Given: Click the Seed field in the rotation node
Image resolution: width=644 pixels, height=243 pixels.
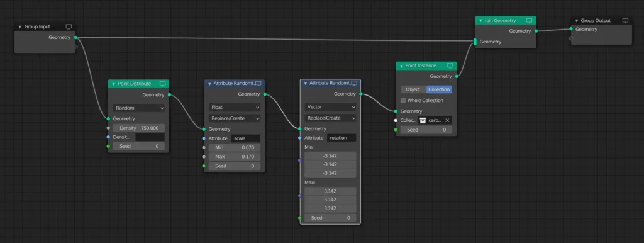Looking at the screenshot, I should pyautogui.click(x=330, y=218).
